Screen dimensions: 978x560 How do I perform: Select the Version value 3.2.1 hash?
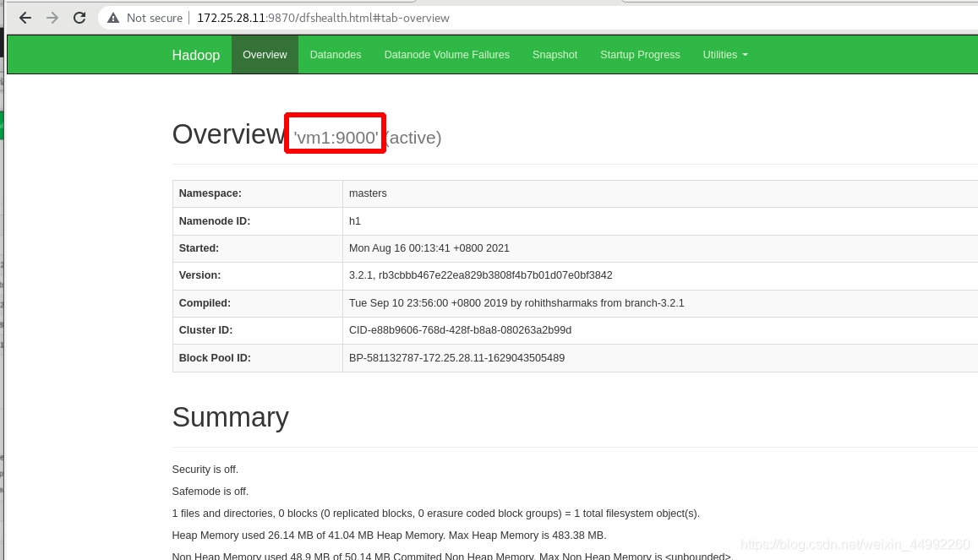(x=480, y=275)
